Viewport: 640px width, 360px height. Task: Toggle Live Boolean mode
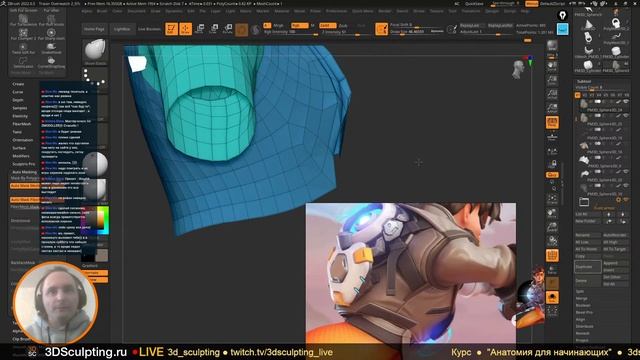[149, 29]
